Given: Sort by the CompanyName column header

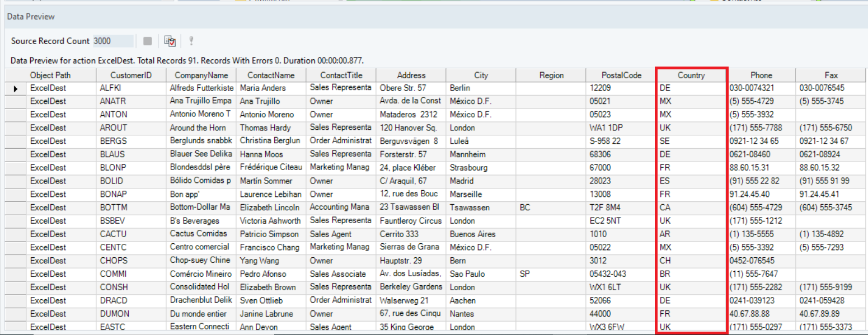Looking at the screenshot, I should click(x=201, y=75).
